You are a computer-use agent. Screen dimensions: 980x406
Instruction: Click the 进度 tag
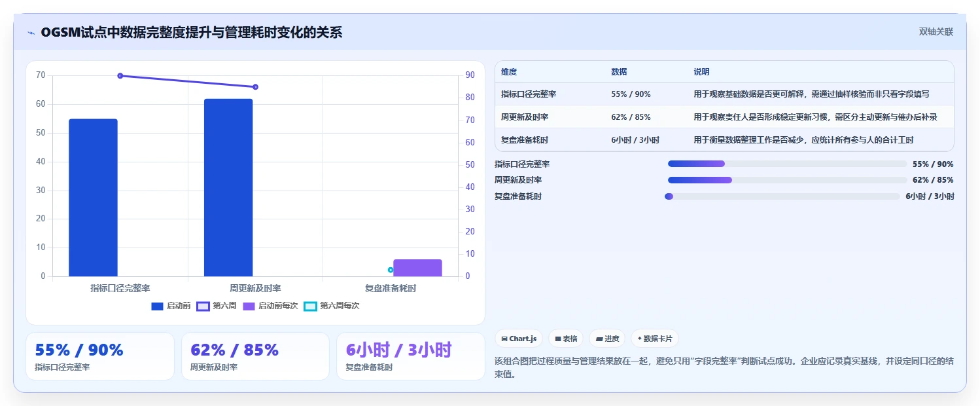coord(607,339)
